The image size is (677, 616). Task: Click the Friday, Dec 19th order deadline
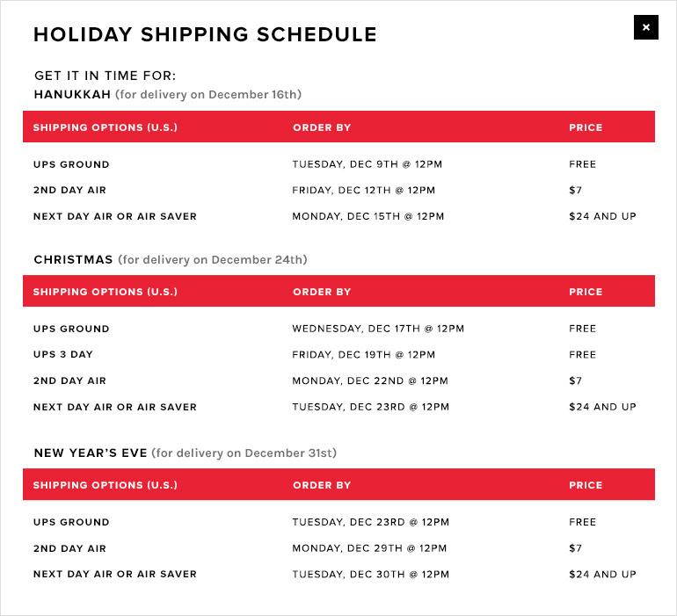(x=363, y=355)
